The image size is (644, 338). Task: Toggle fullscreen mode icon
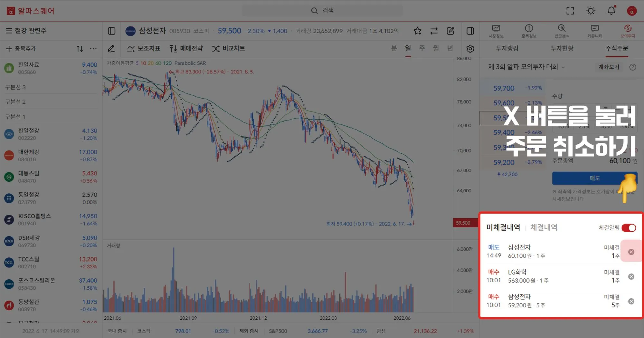(570, 11)
